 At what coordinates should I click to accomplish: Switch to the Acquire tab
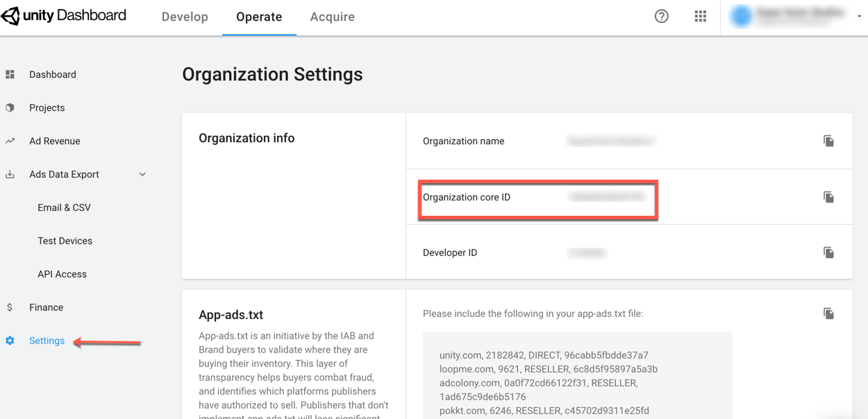click(x=332, y=17)
